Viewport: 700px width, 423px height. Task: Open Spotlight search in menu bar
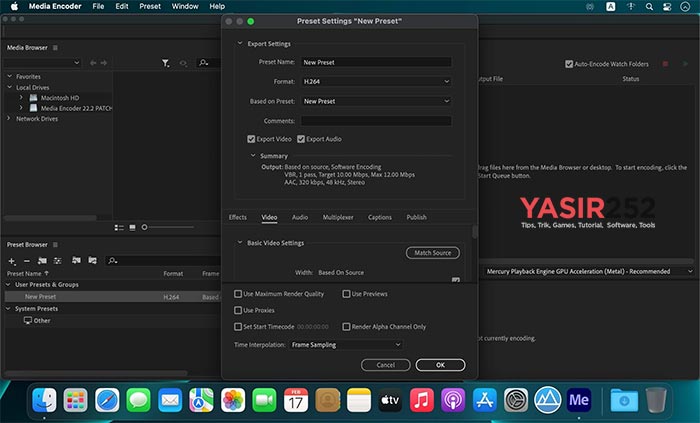click(x=649, y=7)
